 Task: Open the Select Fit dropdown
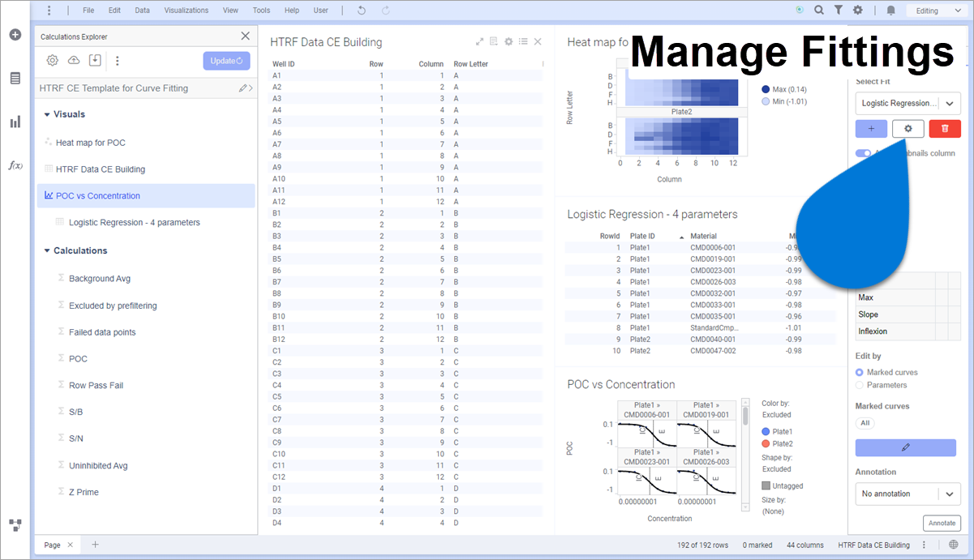907,103
